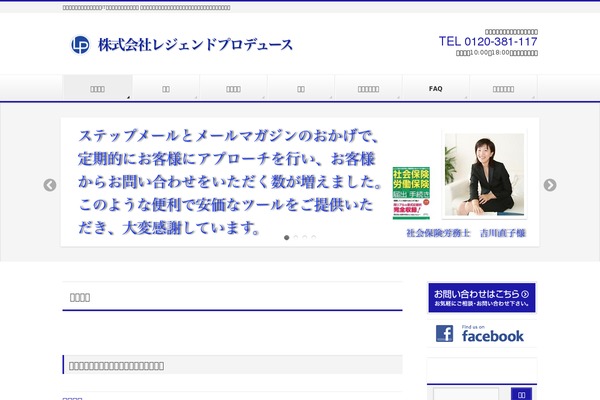
Task: Click the 社会保険労務士 吉川直子様 caption
Action: (466, 233)
